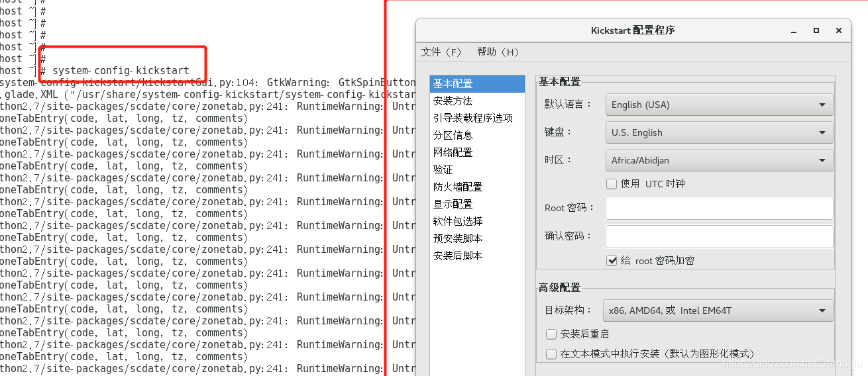
Task: Select 安装后脚本 in the sidebar list
Action: tap(476, 256)
